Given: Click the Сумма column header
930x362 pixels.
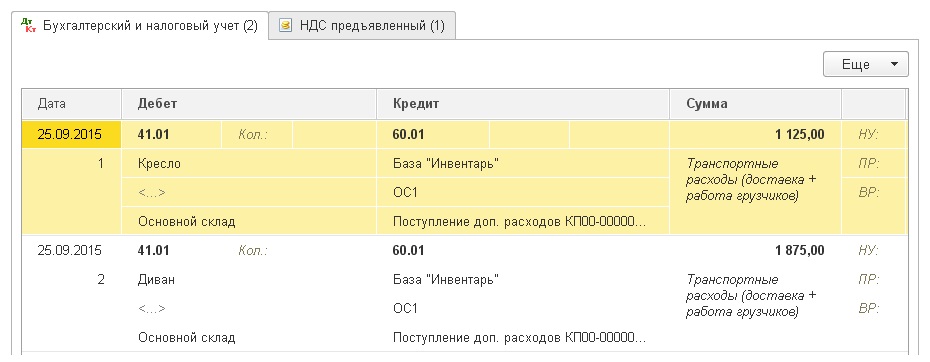Looking at the screenshot, I should [x=756, y=104].
